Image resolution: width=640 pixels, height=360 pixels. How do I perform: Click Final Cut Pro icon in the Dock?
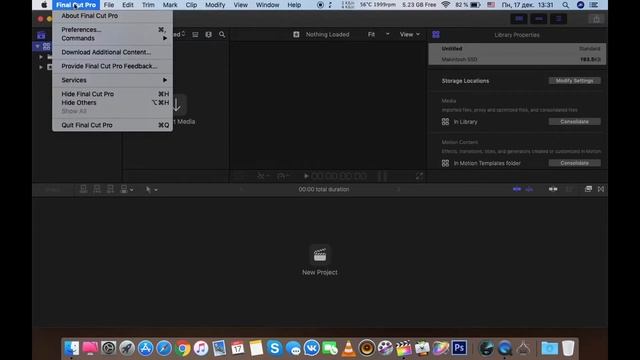(403, 348)
